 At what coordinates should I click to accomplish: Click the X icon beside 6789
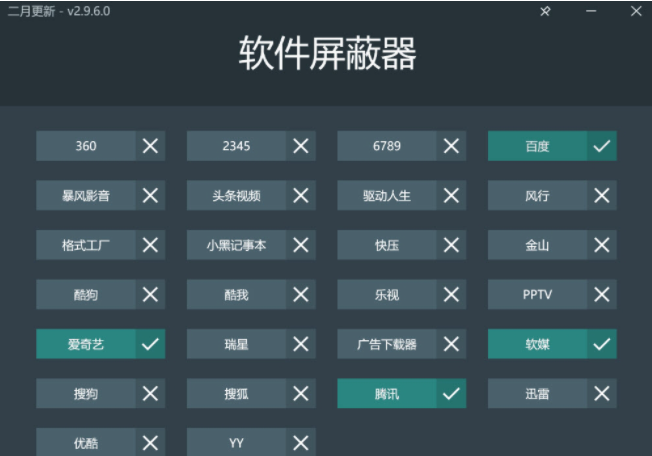[451, 146]
